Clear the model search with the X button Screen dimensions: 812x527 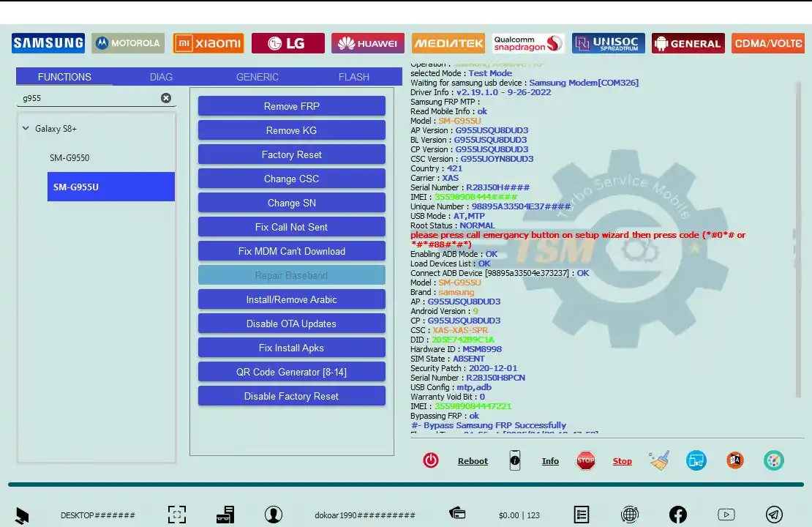tap(166, 98)
